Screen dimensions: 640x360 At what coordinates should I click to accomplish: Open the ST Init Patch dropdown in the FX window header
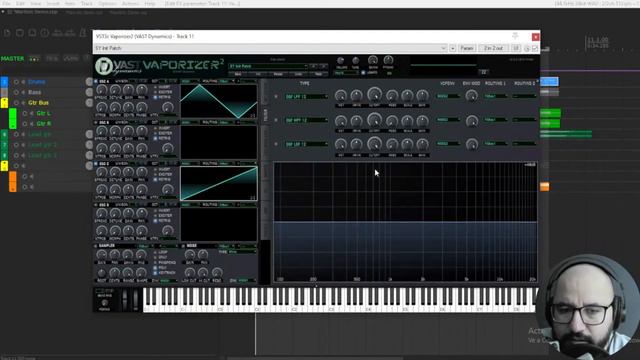tap(270, 48)
